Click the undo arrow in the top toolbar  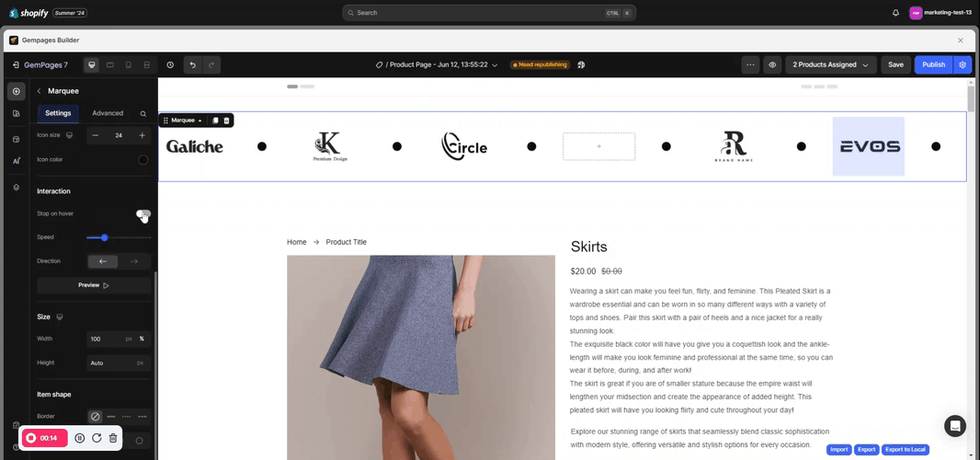click(x=191, y=64)
